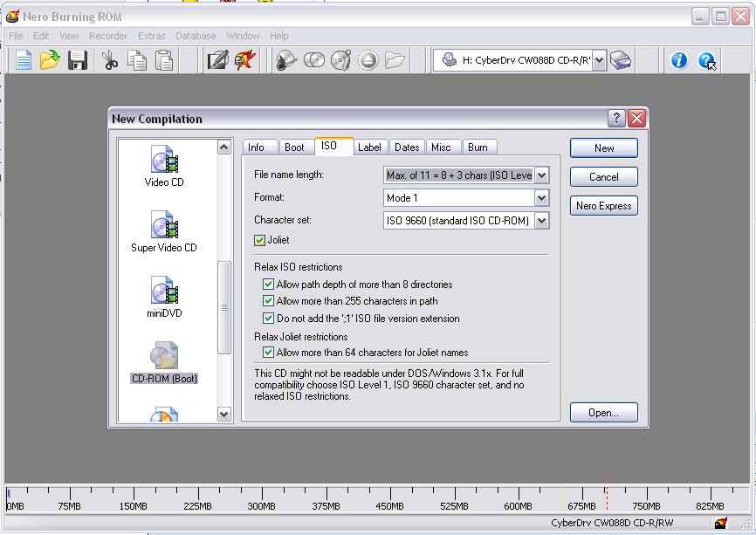756x535 pixels.
Task: Open the Extras menu
Action: [151, 36]
